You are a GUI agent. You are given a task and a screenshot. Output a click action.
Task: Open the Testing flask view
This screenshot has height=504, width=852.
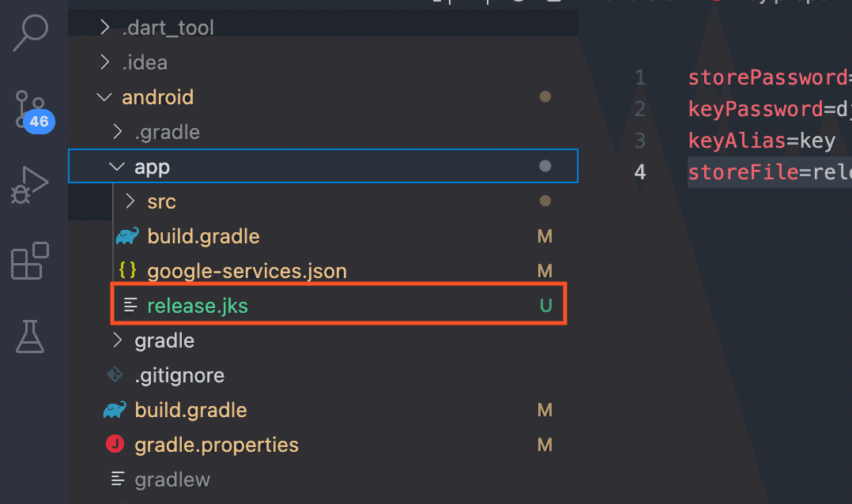(x=31, y=336)
